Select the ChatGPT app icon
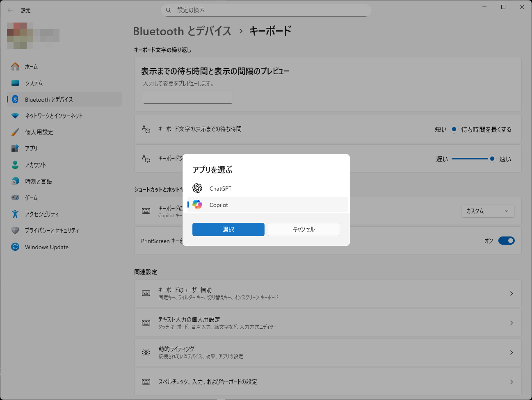 tap(197, 188)
